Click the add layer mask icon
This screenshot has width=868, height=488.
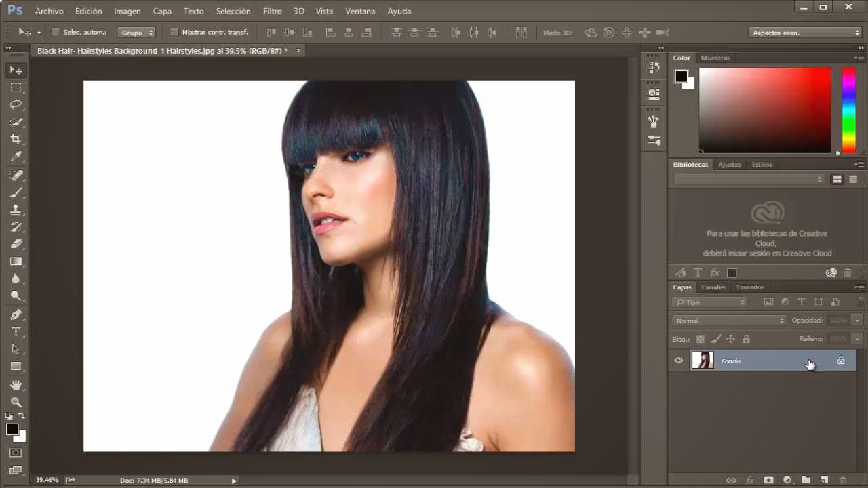tap(768, 480)
